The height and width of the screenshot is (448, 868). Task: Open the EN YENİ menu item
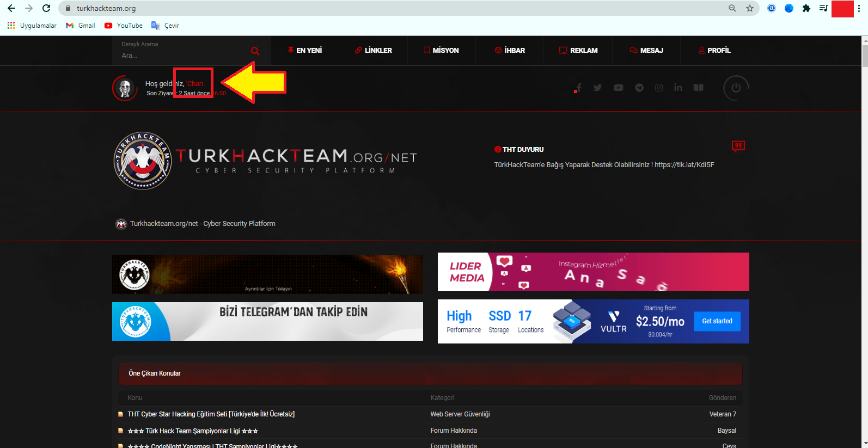click(x=305, y=50)
